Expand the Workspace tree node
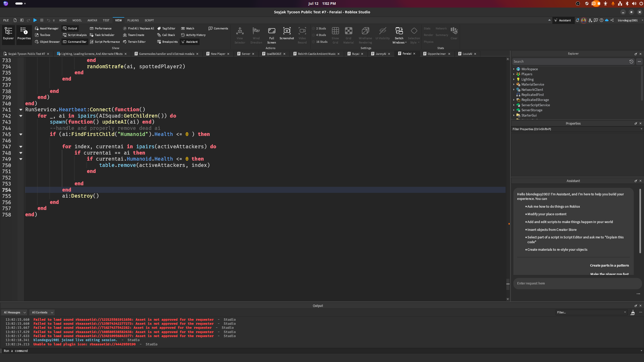The height and width of the screenshot is (362, 644). 514,69
